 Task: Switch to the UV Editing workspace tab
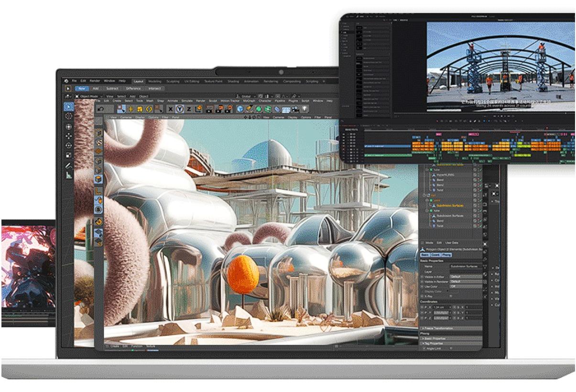[192, 81]
